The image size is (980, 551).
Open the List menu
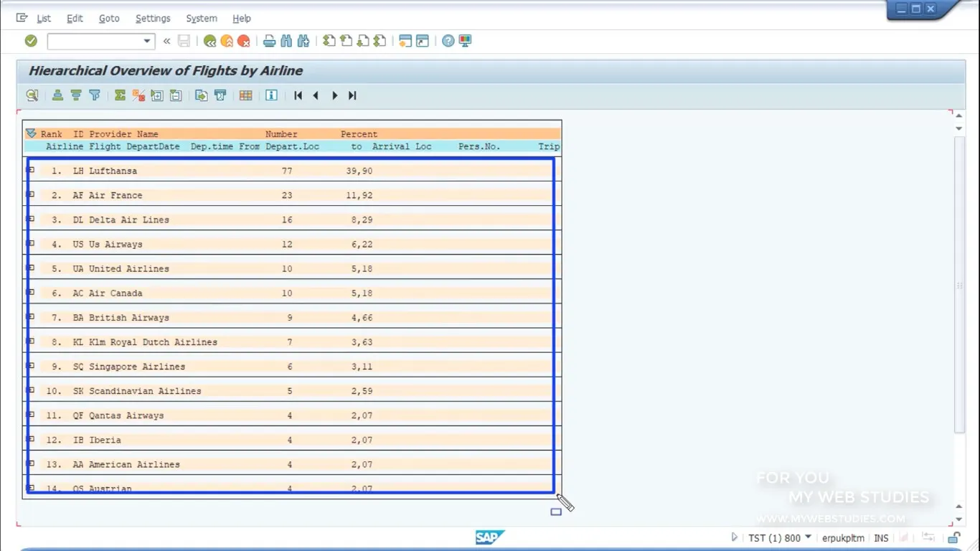coord(44,18)
